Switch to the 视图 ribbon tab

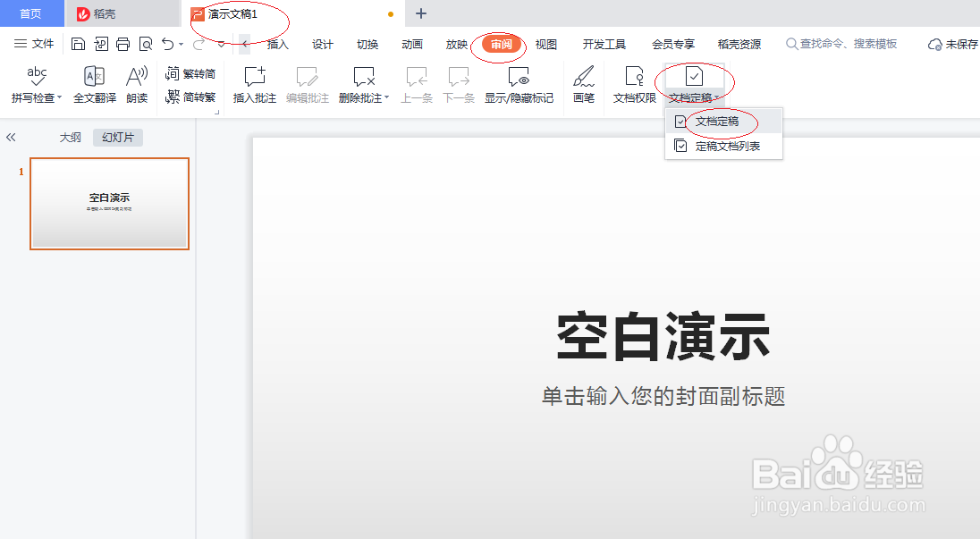click(545, 45)
